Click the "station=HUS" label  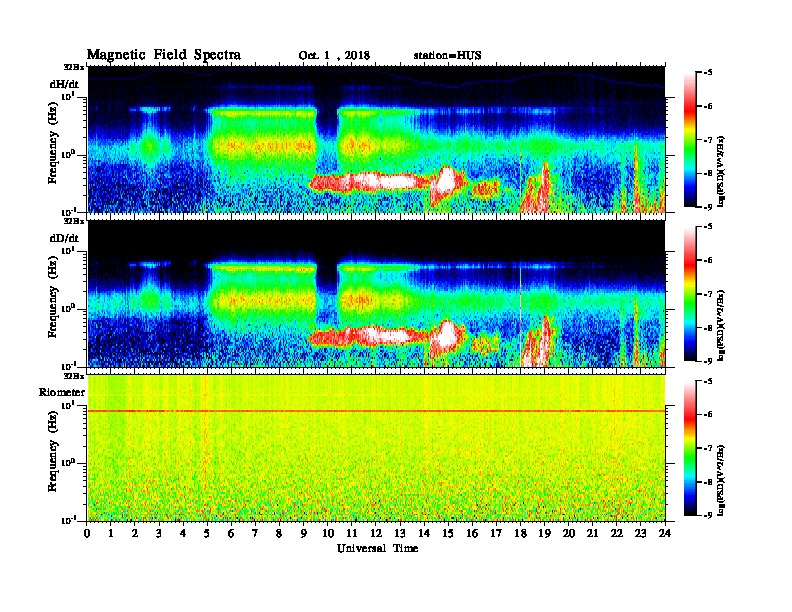coord(447,56)
